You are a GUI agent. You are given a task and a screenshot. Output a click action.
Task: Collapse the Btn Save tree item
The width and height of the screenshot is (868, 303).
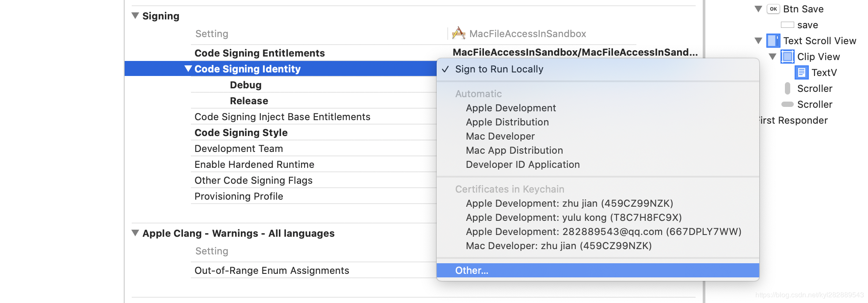tap(758, 9)
